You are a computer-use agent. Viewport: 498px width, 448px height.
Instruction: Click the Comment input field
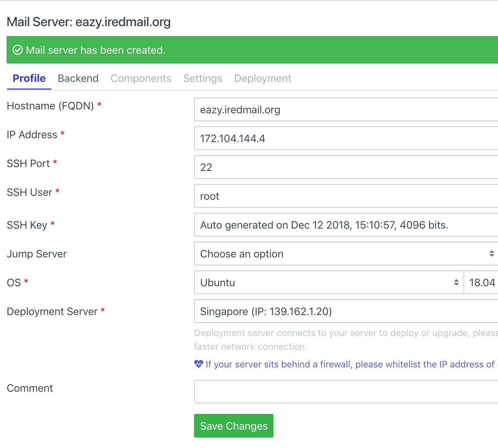[x=346, y=392]
